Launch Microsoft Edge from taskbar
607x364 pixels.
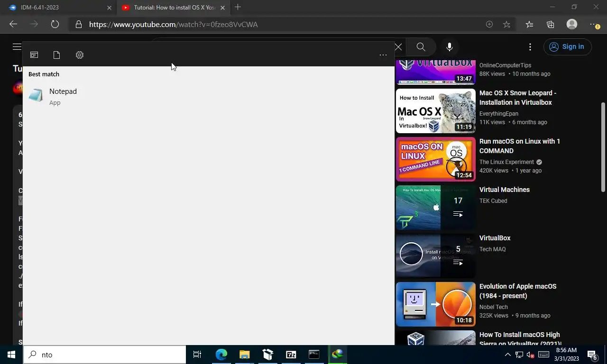pos(221,355)
